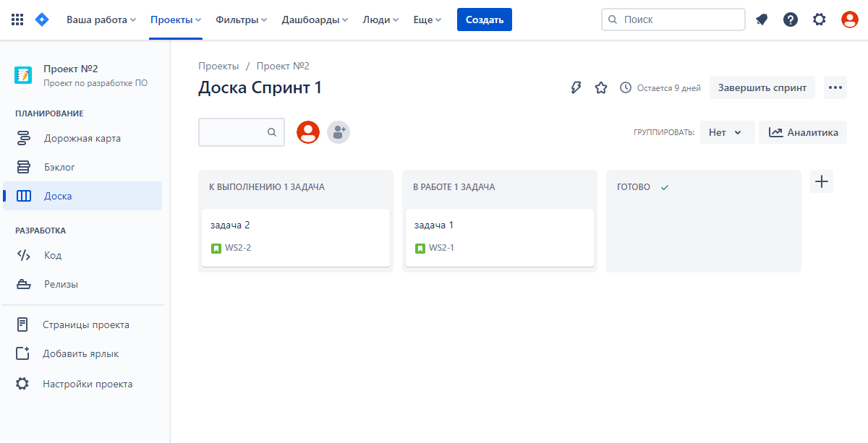Open Бэклог in the sidebar

pyautogui.click(x=59, y=167)
